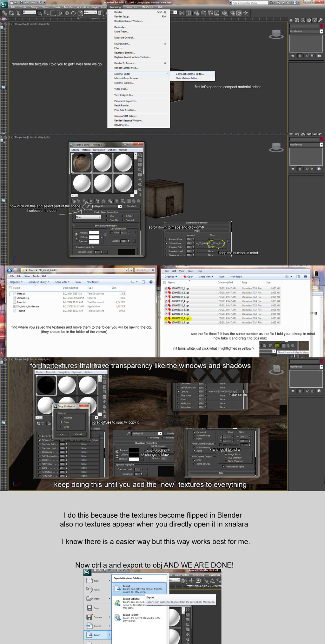Click the Ambient color swatch in RefRep.53 editor
The image size is (325, 644).
point(94,233)
